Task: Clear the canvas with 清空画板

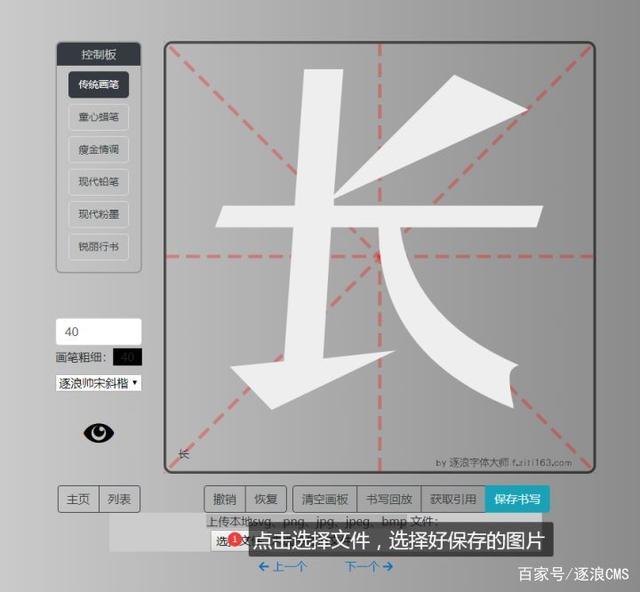Action: coord(325,499)
